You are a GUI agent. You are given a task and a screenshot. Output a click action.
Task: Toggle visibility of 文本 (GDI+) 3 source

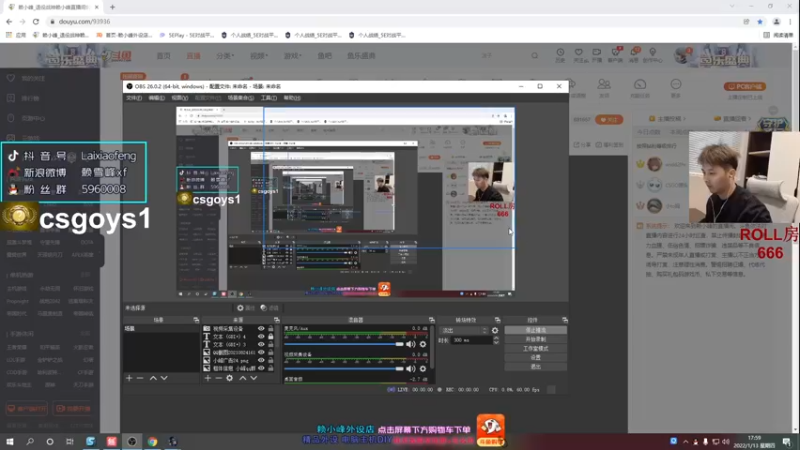click(x=261, y=344)
